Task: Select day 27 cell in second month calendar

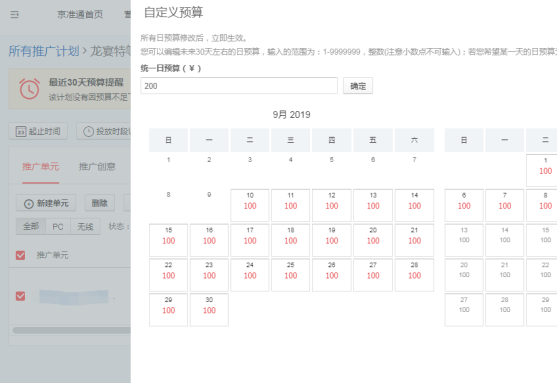Action: (x=464, y=310)
